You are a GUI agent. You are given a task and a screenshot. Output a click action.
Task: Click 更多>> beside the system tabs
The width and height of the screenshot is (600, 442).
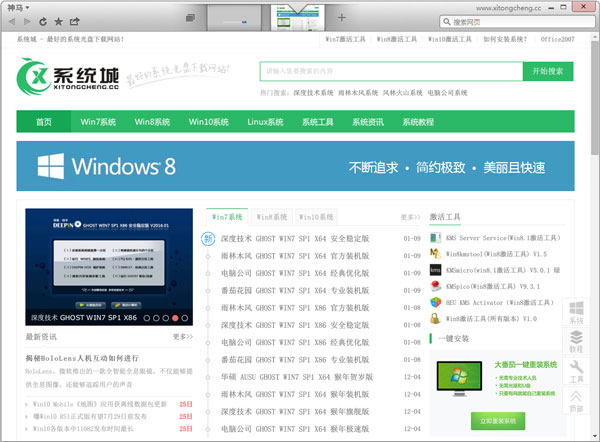click(x=410, y=217)
